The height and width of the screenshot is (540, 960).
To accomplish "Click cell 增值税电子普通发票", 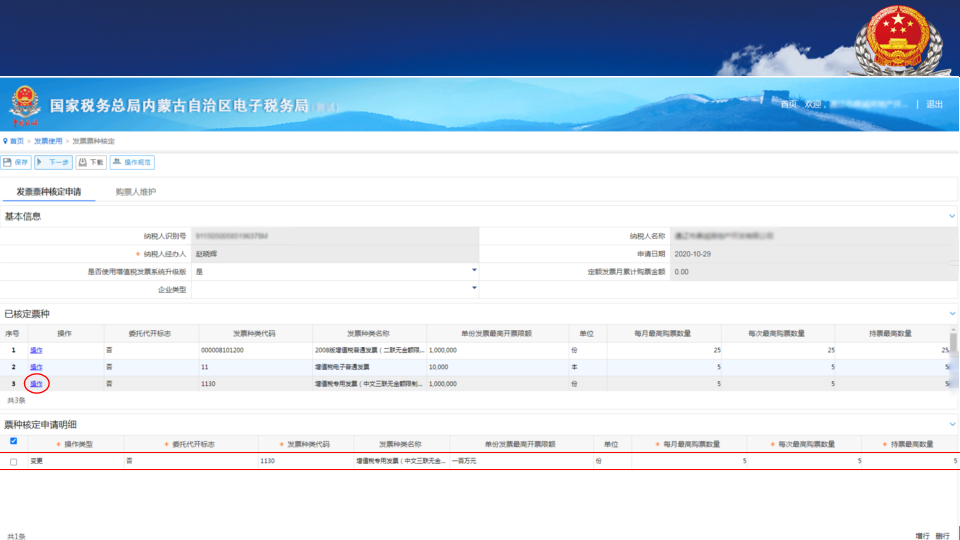I will 369,367.
